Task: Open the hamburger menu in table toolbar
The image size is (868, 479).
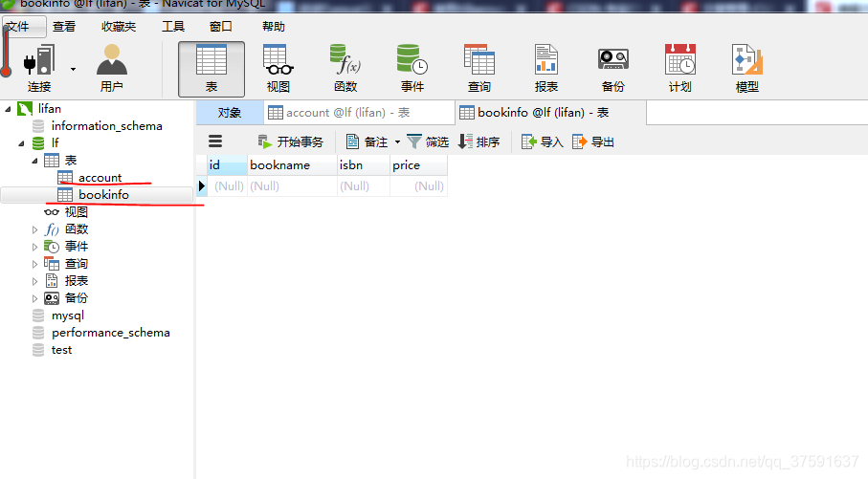Action: 215,142
